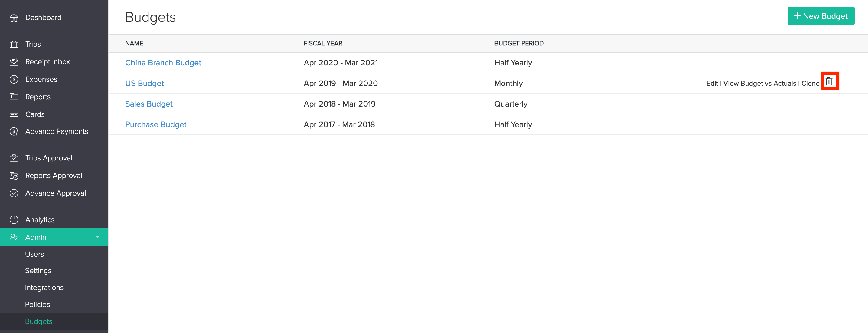Open the Advance Payments section

click(57, 131)
